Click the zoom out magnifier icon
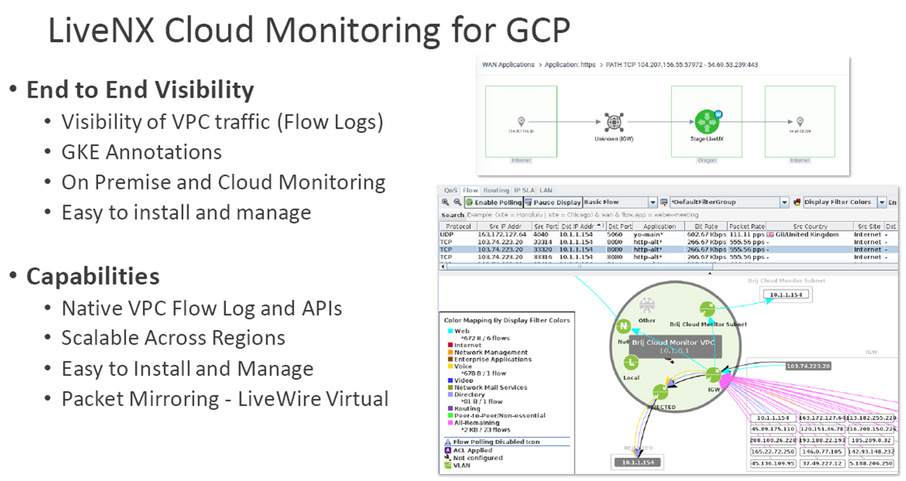 [457, 202]
